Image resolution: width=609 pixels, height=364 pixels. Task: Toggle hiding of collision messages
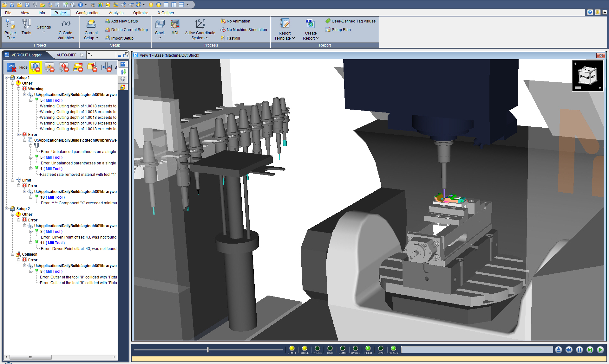[x=92, y=67]
